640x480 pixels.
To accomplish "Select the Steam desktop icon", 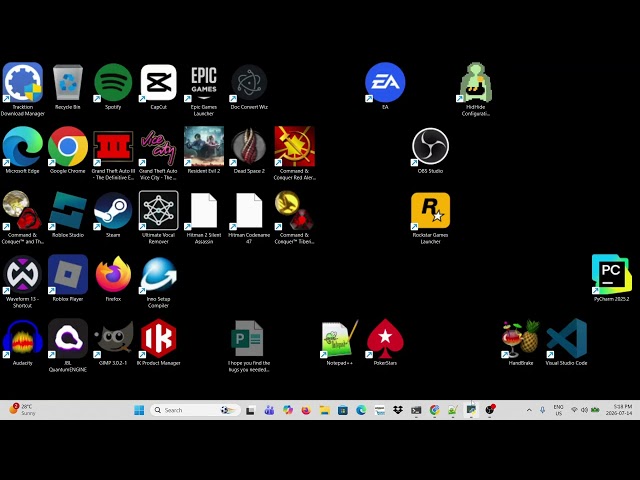I will [x=113, y=214].
